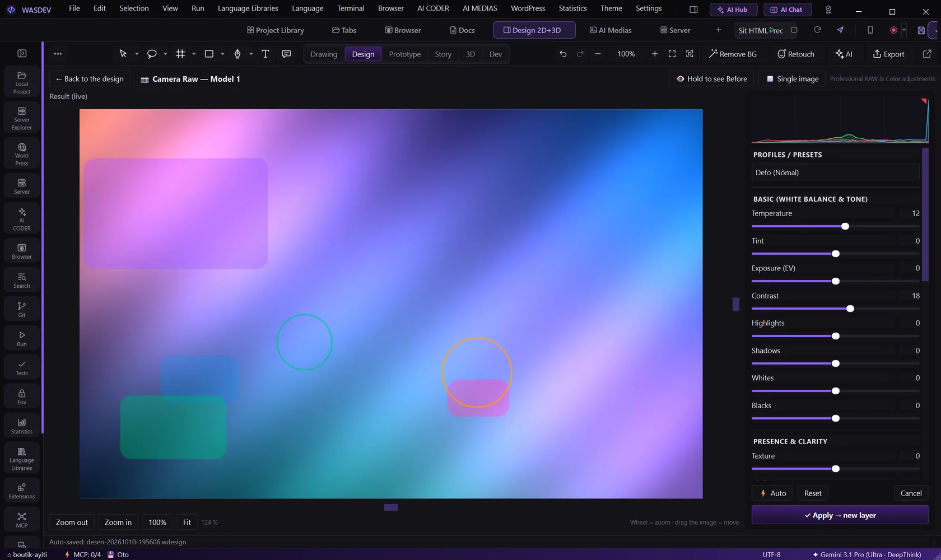
Task: Click the mobile device preview icon
Action: pyautogui.click(x=870, y=30)
